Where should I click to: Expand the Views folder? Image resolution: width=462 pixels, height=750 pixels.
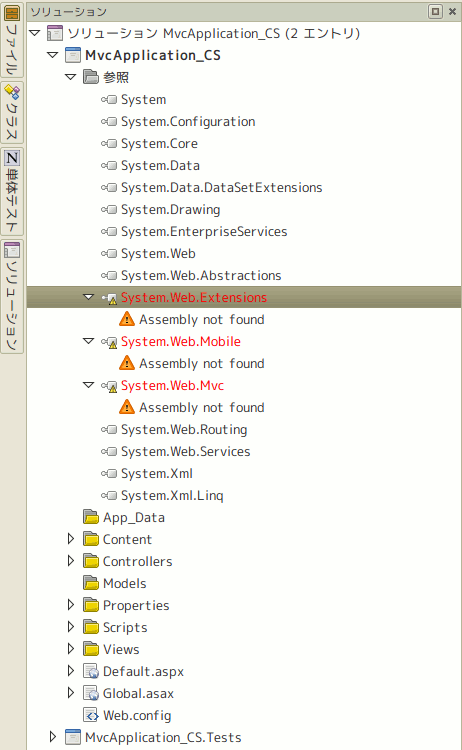71,649
